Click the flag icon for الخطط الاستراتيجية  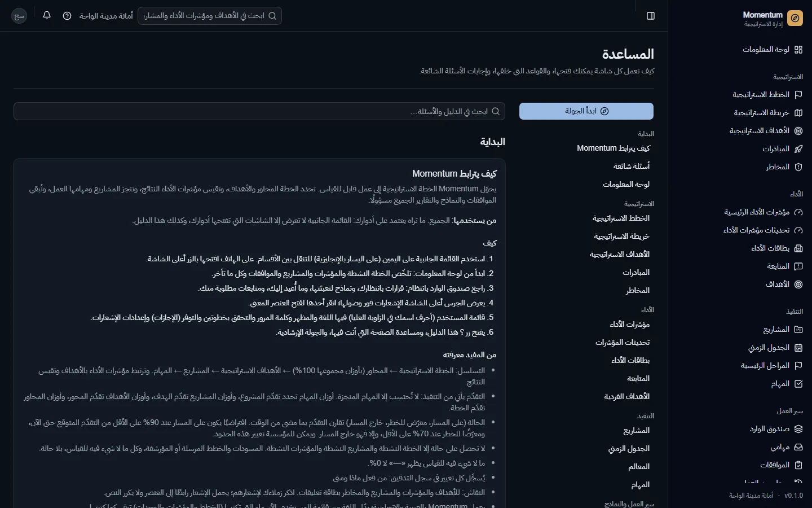click(798, 95)
